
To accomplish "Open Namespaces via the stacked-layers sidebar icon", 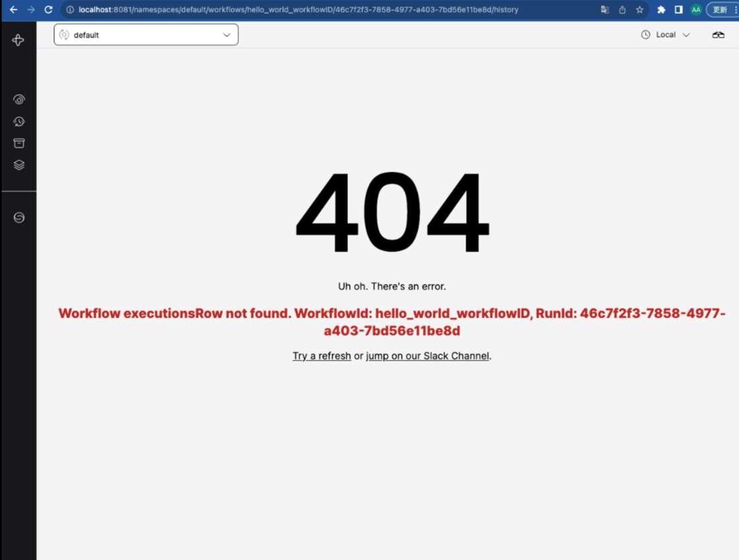I will 18,164.
